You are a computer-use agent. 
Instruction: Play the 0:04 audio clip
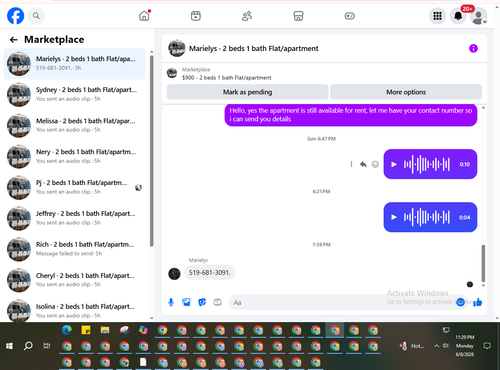(394, 217)
